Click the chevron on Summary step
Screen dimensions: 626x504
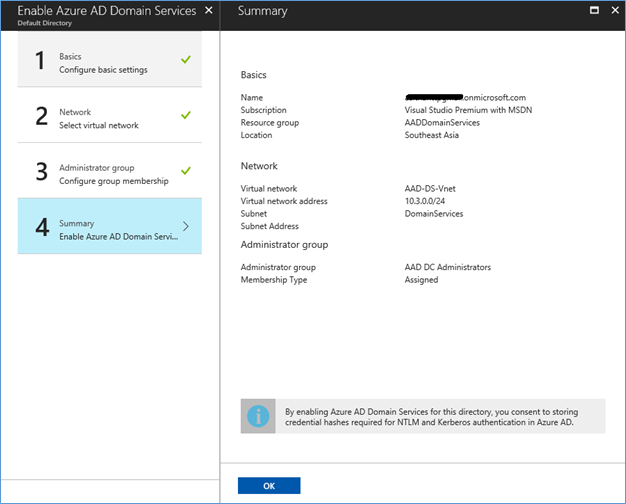186,226
